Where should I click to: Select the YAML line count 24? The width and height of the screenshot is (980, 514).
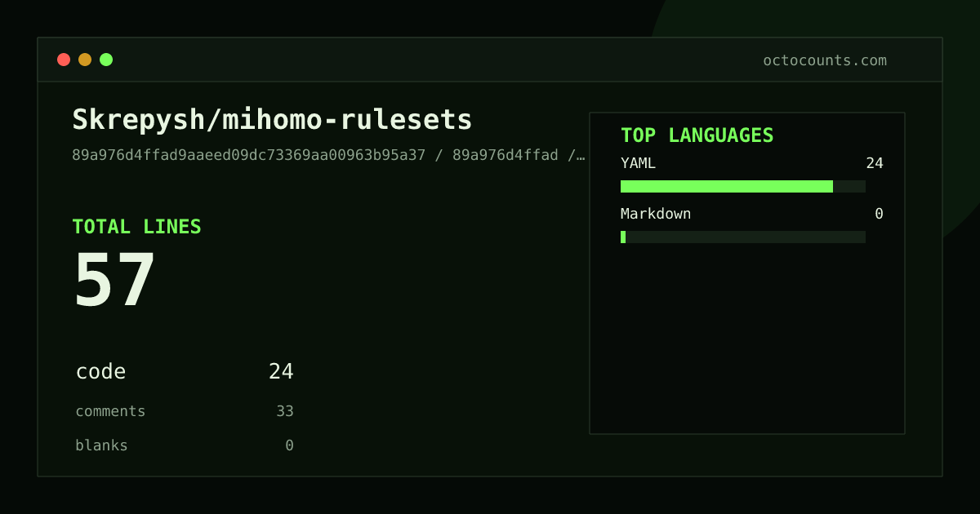[x=875, y=163]
